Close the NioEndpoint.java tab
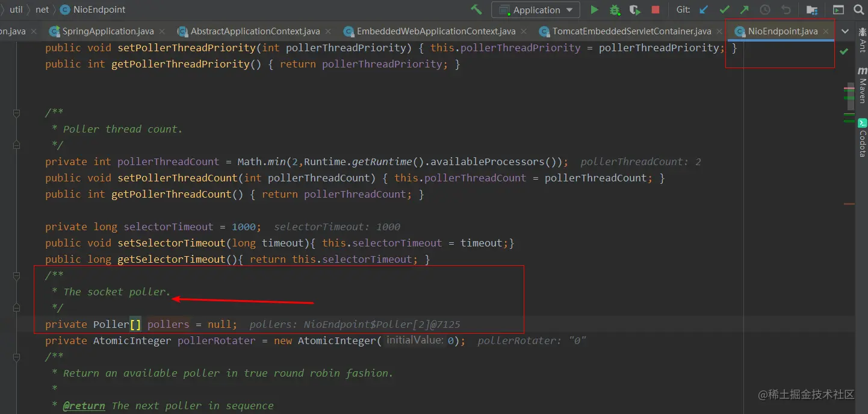 pos(826,31)
